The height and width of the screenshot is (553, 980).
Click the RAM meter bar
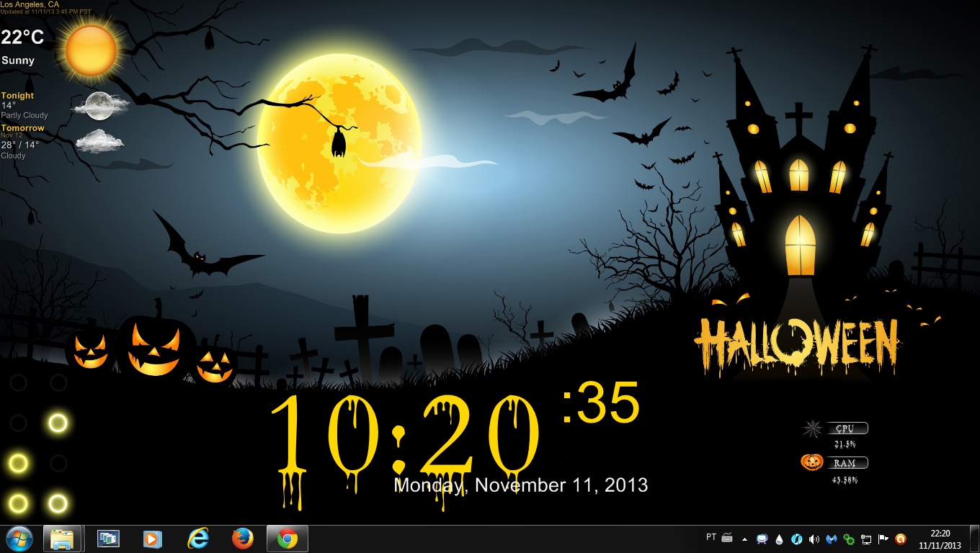pos(847,463)
